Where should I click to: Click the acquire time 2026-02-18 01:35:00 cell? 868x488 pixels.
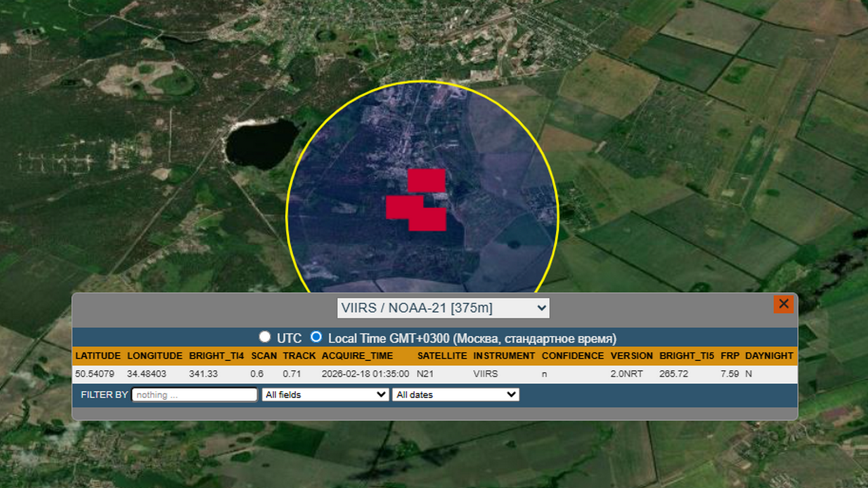click(366, 374)
